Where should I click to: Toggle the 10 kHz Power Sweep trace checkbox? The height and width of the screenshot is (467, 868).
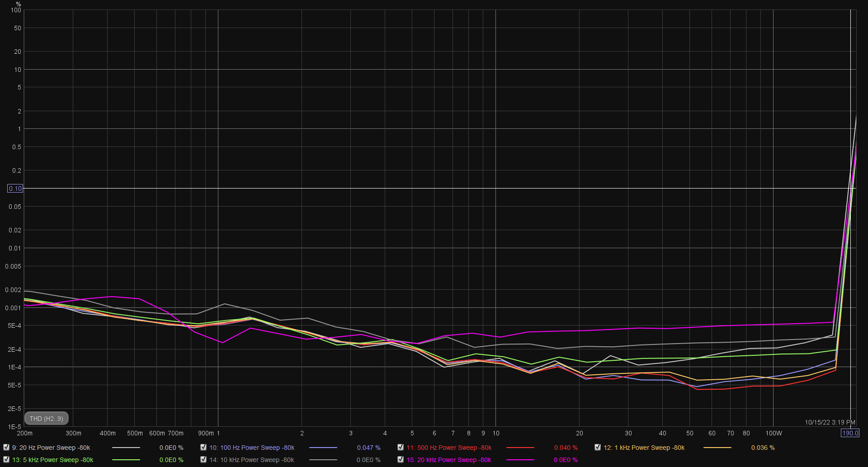tap(203, 459)
